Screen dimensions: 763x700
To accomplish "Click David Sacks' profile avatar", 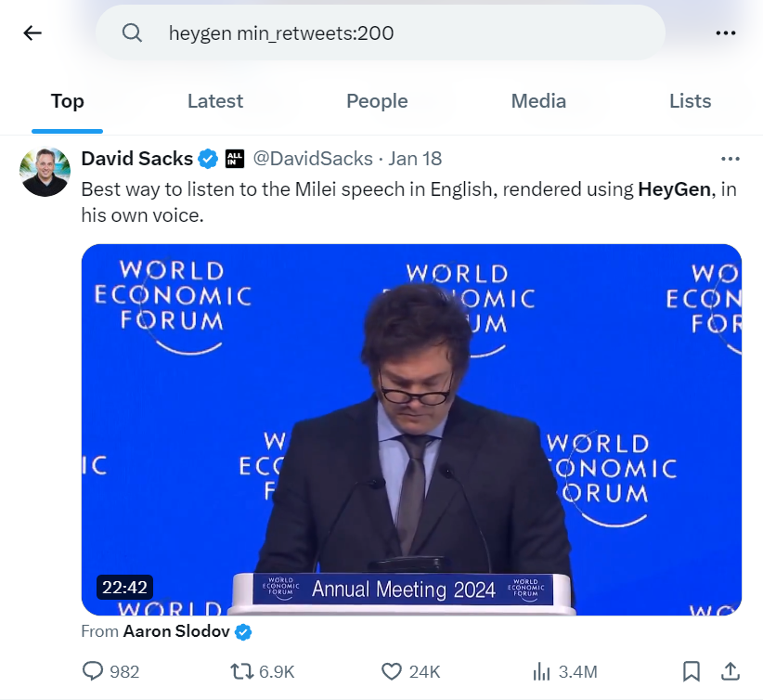I will tap(45, 171).
